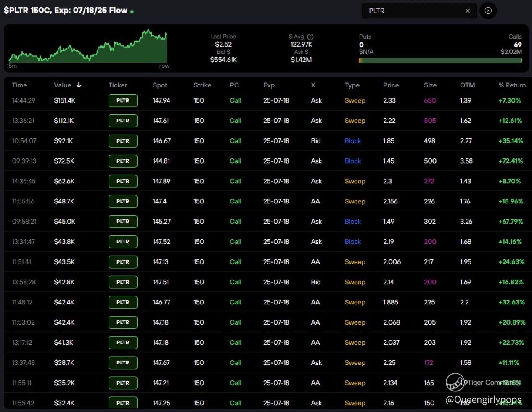Click PLTR ticker badge in 11:51:41 row
This screenshot has height=412, width=532.
(x=123, y=262)
